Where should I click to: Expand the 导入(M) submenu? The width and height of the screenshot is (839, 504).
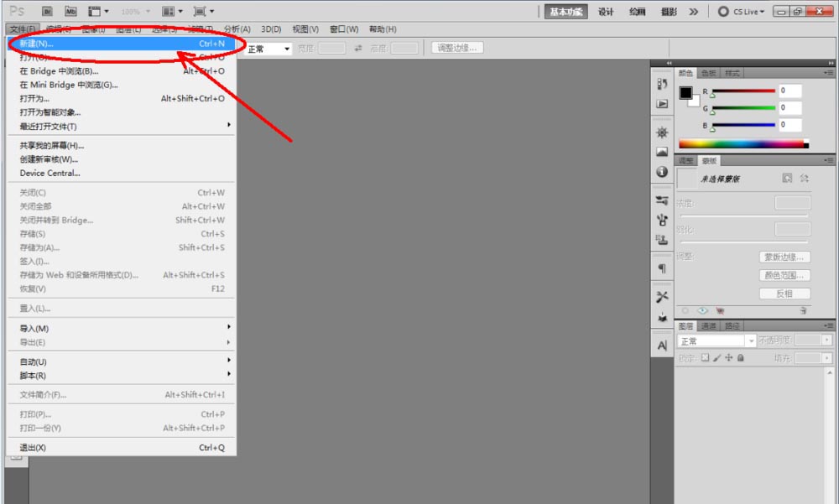click(121, 328)
